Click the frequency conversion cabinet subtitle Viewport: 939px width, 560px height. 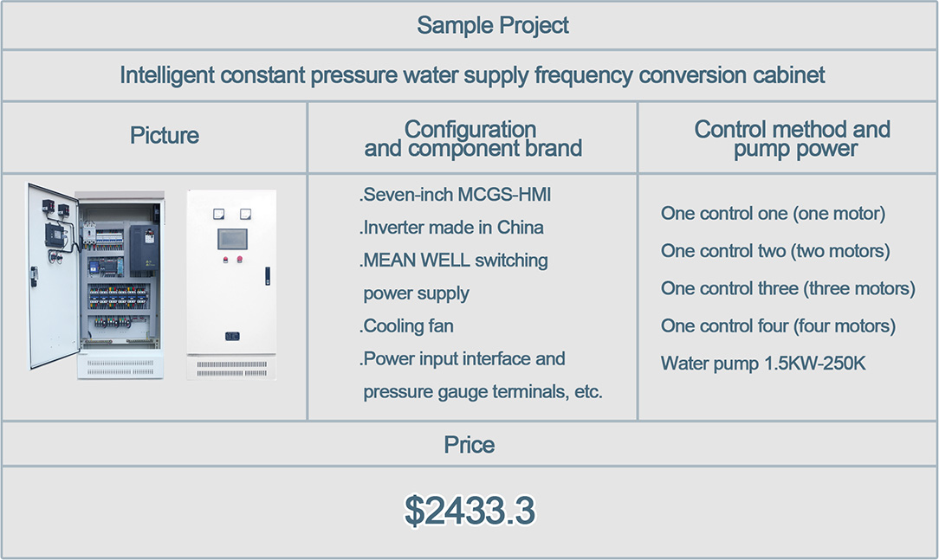(x=472, y=75)
